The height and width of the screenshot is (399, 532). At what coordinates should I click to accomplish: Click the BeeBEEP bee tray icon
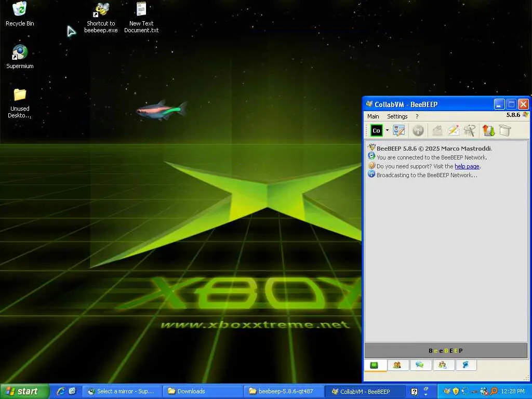(447, 391)
